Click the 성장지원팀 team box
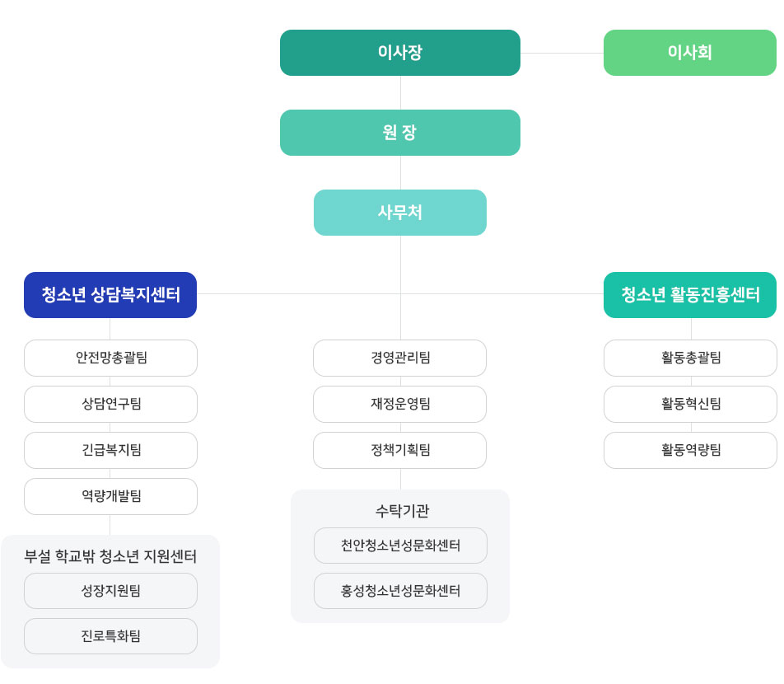Viewport: 784px width, 684px height. point(110,591)
